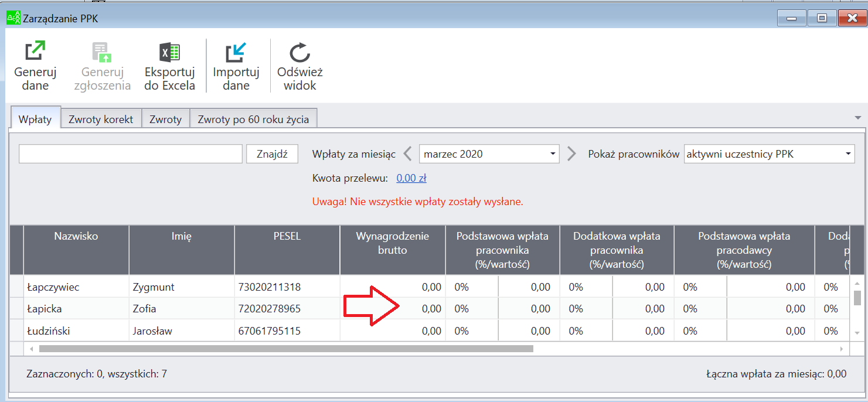Select the Łapicka surname cell
Screen dimensions: 868x402
[76, 309]
